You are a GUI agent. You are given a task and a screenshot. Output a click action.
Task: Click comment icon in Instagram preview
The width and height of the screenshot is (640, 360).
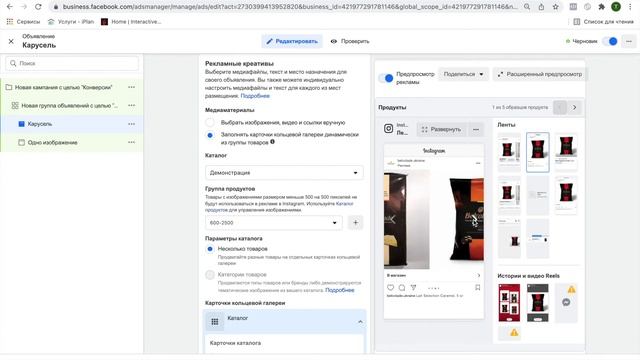click(x=402, y=288)
